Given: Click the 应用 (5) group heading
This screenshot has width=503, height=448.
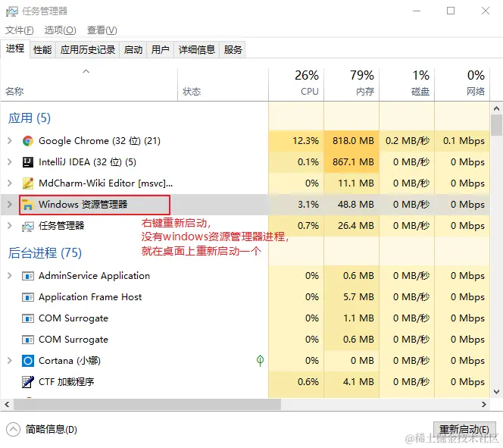Looking at the screenshot, I should [30, 118].
